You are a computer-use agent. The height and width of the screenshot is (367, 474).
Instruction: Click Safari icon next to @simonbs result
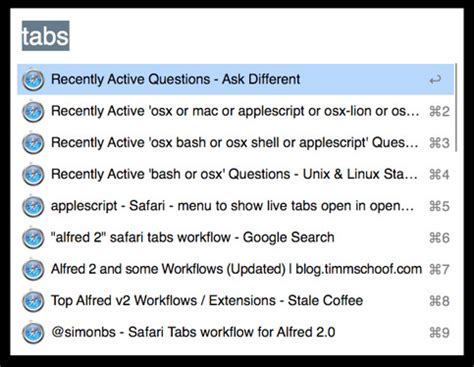pyautogui.click(x=33, y=333)
